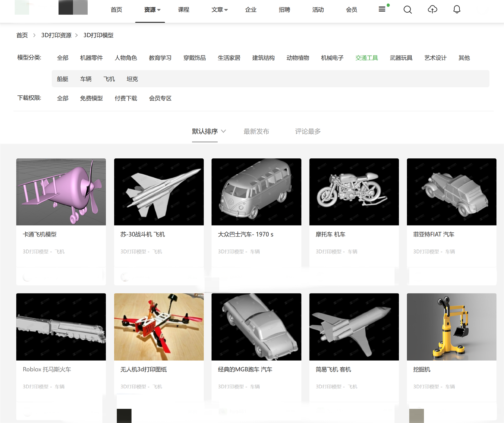The width and height of the screenshot is (504, 423).
Task: Open the cloud upload icon
Action: pos(432,10)
